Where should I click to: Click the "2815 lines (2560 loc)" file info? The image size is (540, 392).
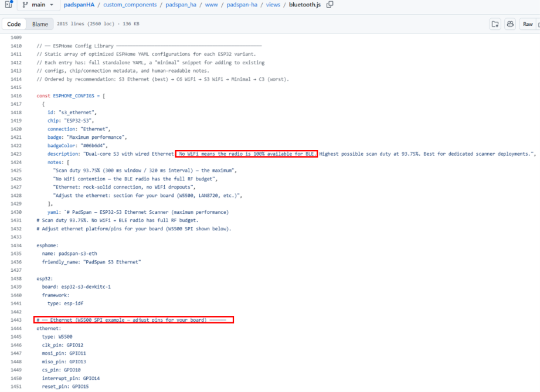[x=98, y=24]
